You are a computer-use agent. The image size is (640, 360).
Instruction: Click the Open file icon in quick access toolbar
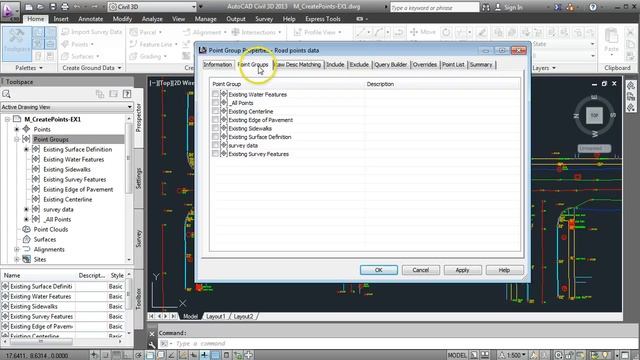(40, 7)
